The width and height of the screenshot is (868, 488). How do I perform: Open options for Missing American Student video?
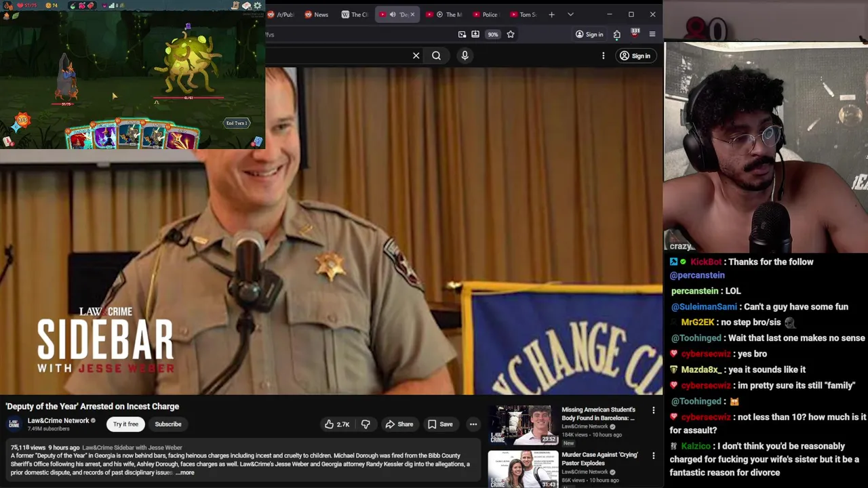pyautogui.click(x=654, y=411)
